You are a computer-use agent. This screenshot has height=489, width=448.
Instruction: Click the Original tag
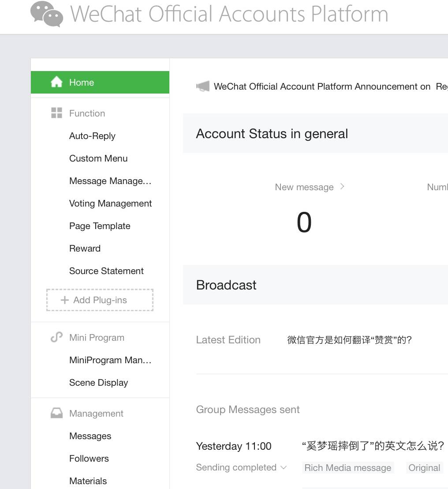pyautogui.click(x=424, y=468)
